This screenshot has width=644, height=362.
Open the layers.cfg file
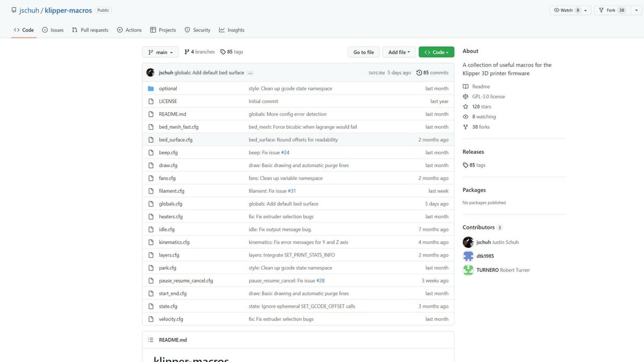pyautogui.click(x=169, y=255)
